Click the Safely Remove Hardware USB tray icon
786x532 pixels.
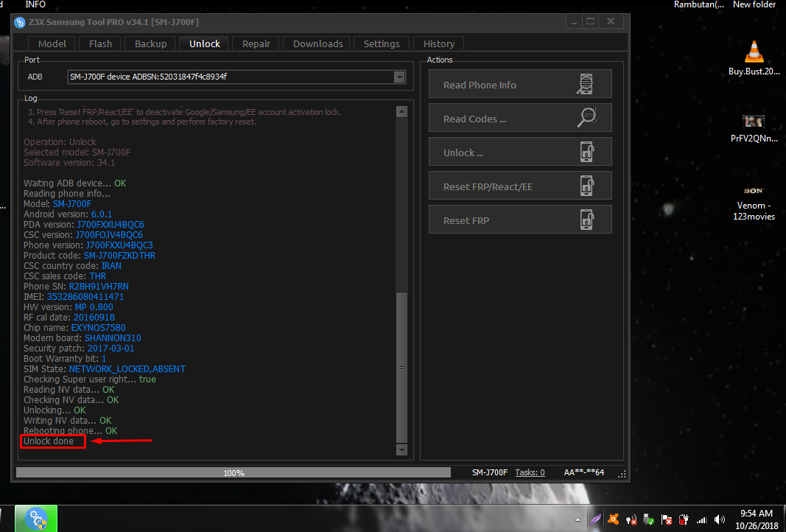649,519
